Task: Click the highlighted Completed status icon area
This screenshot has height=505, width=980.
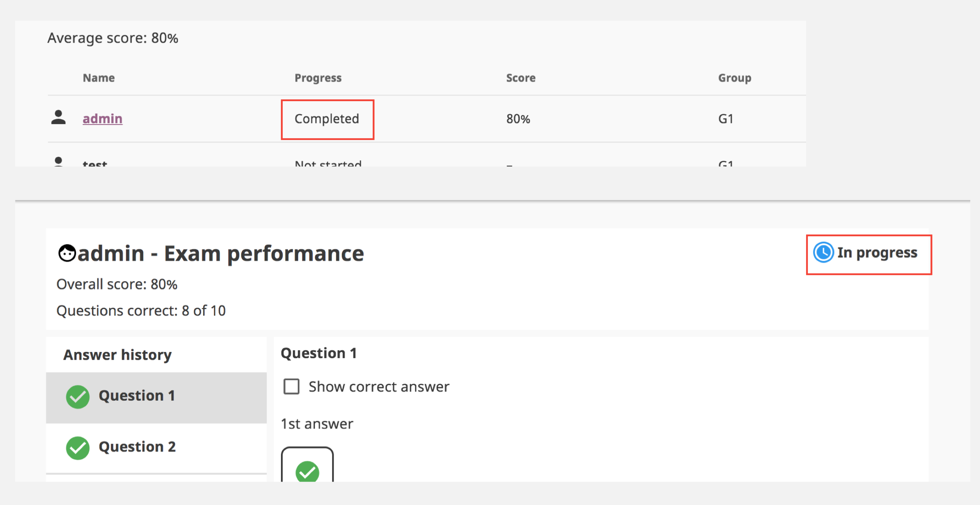Action: click(327, 119)
